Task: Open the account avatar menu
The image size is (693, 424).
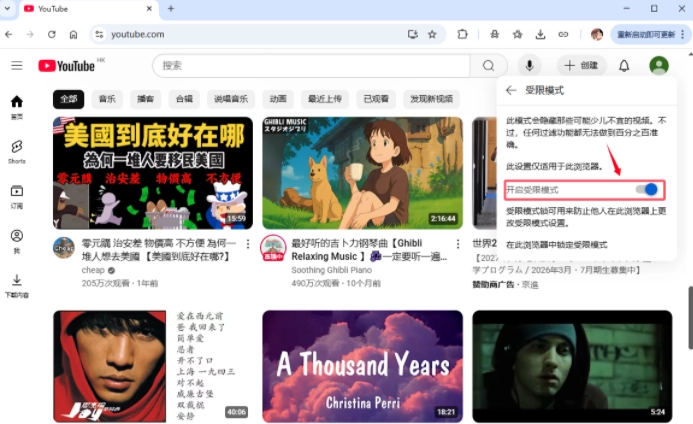Action: coord(658,66)
